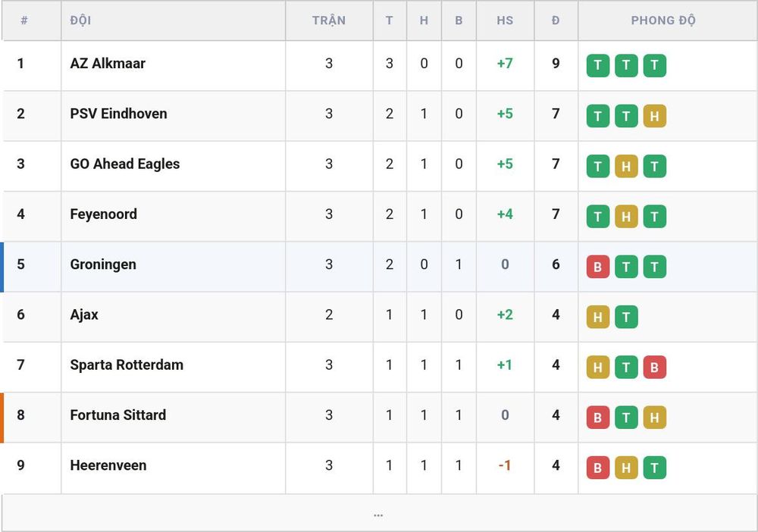758x532 pixels.
Task: Click Groningen's red B form badge
Action: [597, 267]
